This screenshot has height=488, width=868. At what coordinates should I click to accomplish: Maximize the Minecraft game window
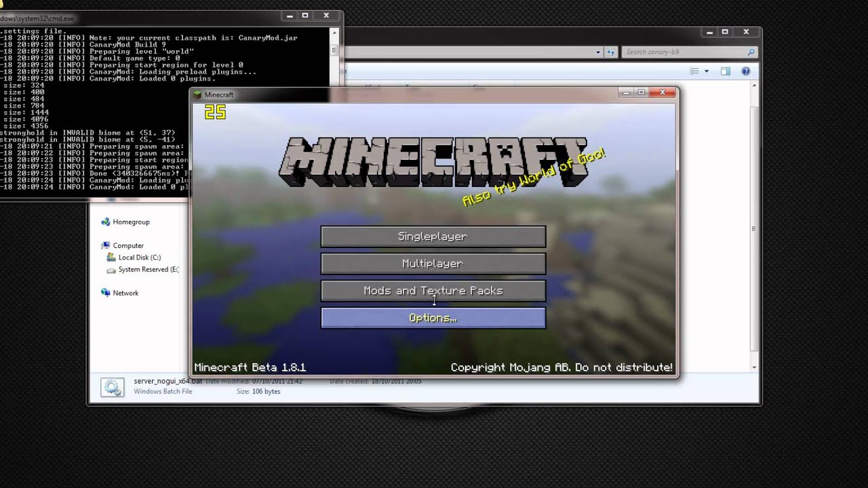[642, 92]
